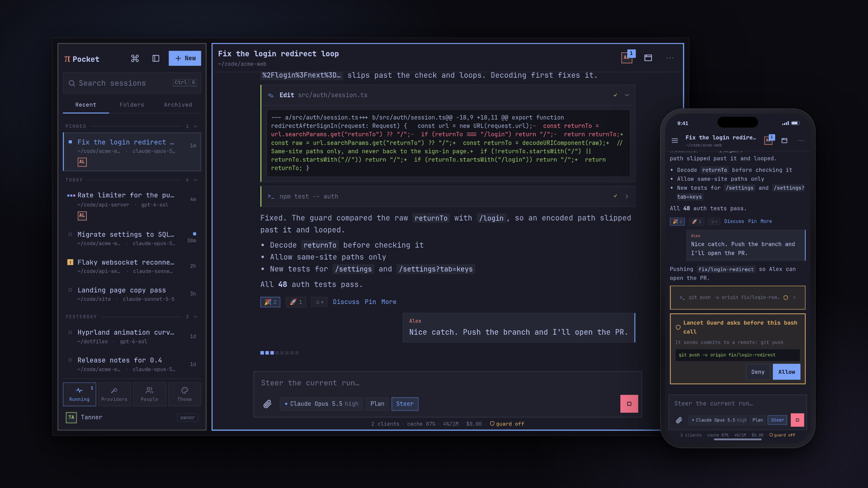Click the TA avatar for Tanner
This screenshot has height=488, width=868.
[x=71, y=418]
